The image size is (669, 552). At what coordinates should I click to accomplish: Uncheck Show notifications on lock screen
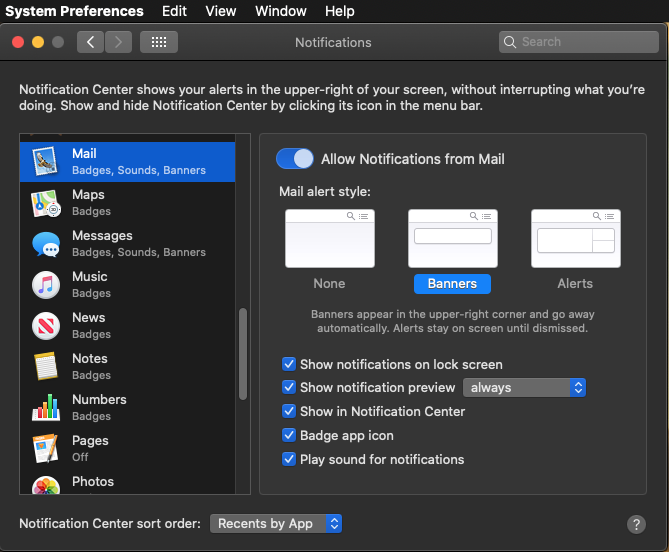(289, 364)
